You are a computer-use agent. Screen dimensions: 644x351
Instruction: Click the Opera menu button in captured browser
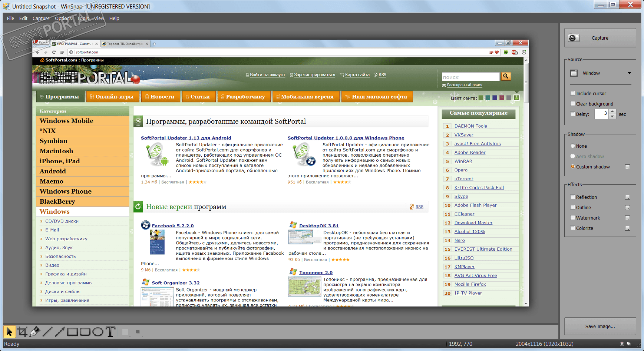41,43
